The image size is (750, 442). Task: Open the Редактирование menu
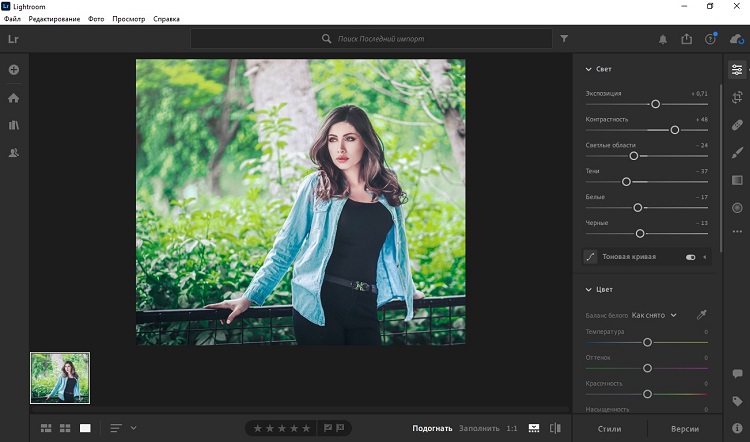55,19
